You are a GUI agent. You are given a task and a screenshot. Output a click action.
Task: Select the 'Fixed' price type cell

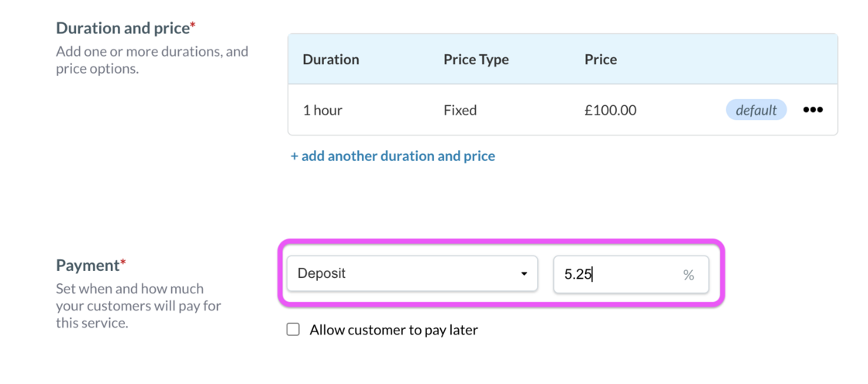(460, 110)
